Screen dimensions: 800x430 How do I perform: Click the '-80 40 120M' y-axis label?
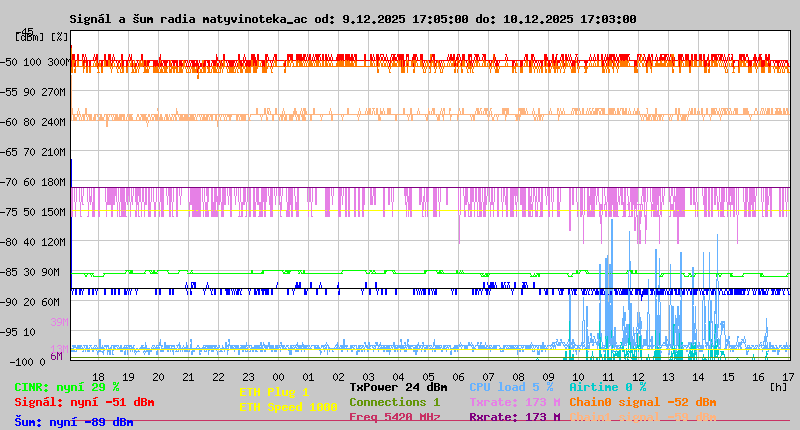(33, 242)
